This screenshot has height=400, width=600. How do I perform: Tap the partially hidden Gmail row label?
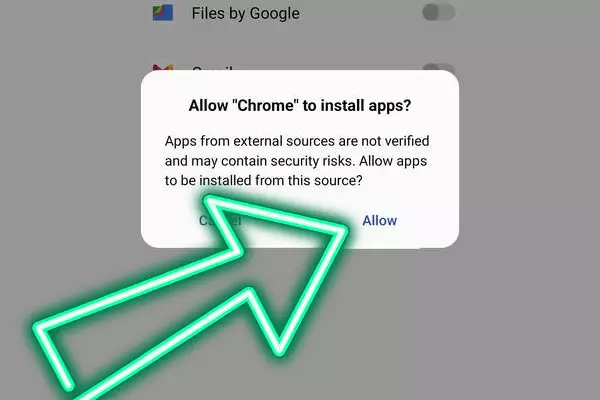tap(212, 69)
